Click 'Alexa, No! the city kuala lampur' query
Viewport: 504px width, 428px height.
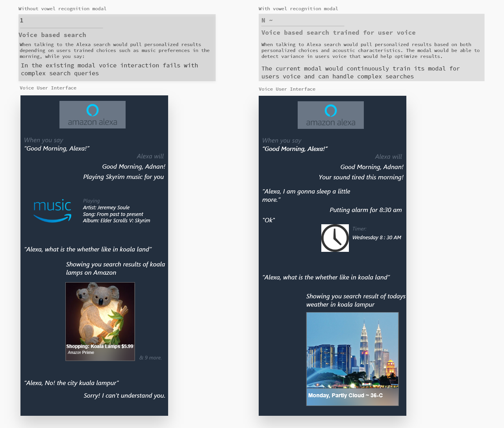coord(72,383)
